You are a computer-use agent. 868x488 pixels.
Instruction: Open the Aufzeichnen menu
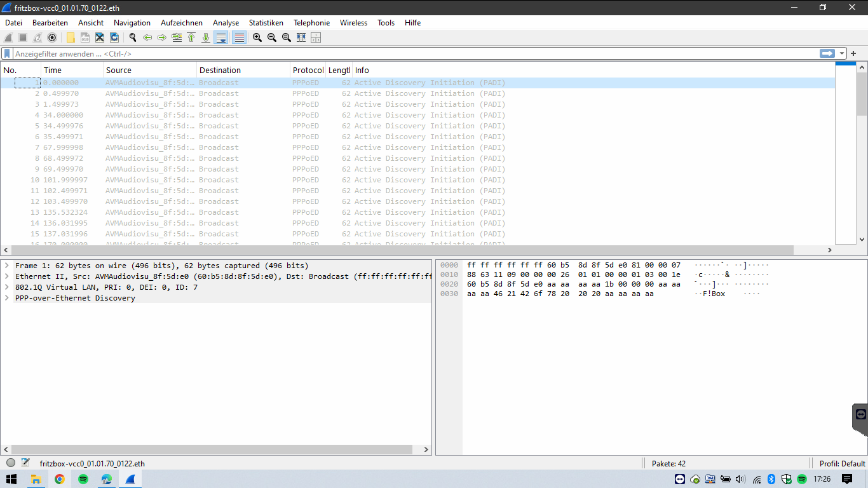coord(182,23)
